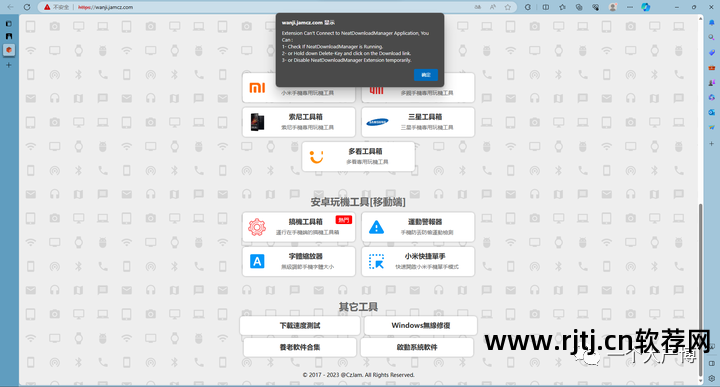Click the browser back arrow
Screen dimensions: 720x387
pyautogui.click(x=10, y=7)
